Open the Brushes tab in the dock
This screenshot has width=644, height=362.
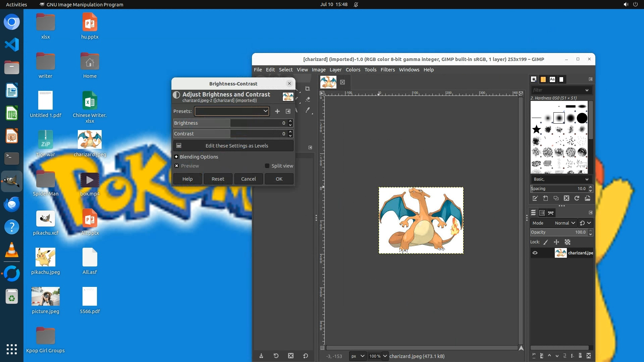pyautogui.click(x=534, y=79)
